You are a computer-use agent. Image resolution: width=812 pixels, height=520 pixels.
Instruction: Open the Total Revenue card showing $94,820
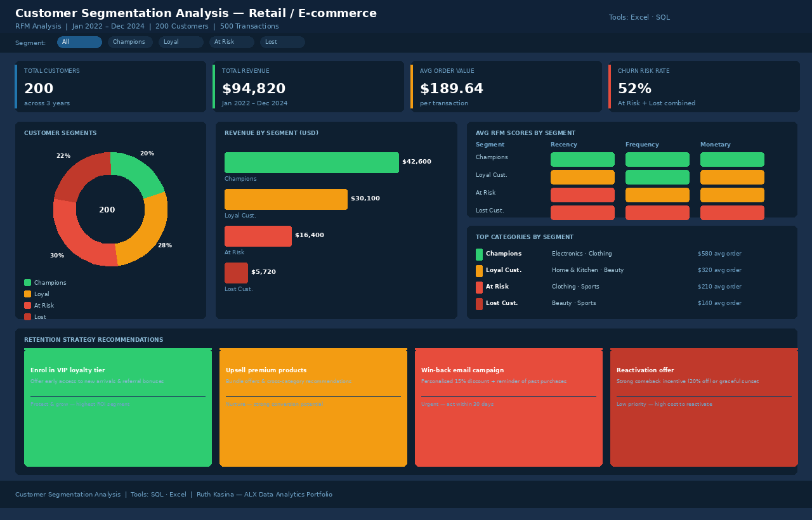click(x=308, y=87)
